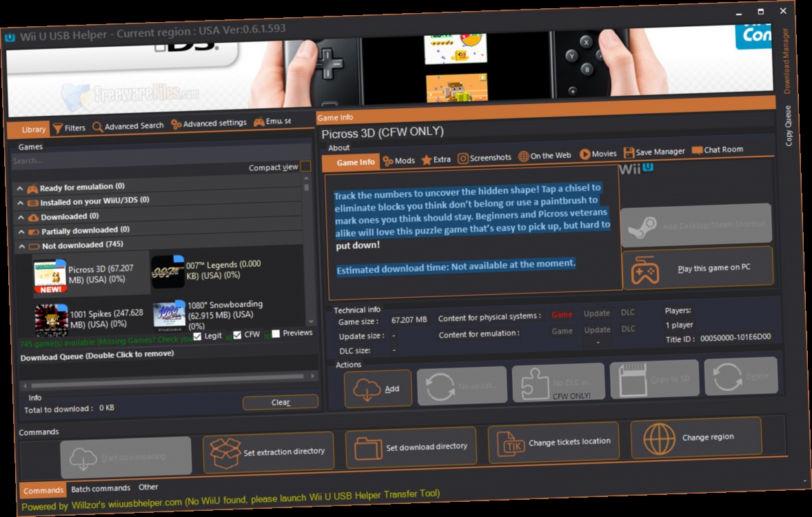Collapse Partially downloaded group
Viewport: 812px width, 517px height.
click(21, 232)
